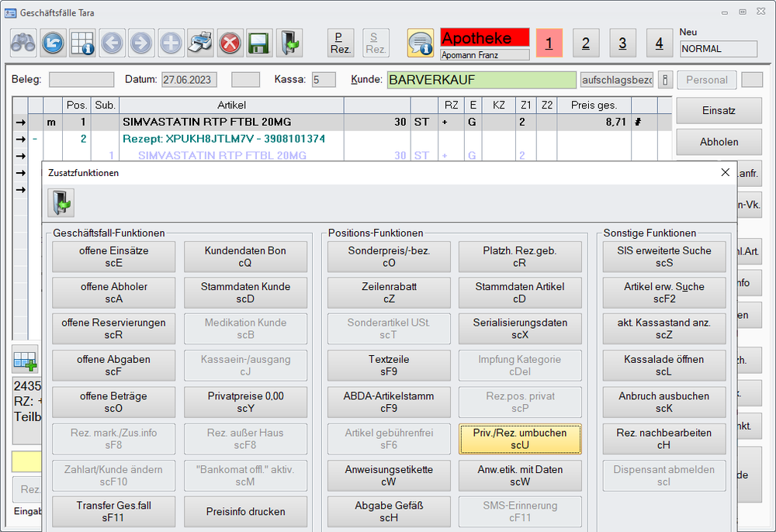Screen dimensions: 776x532
Task: Click the blue undo arrow icon
Action: click(x=53, y=43)
